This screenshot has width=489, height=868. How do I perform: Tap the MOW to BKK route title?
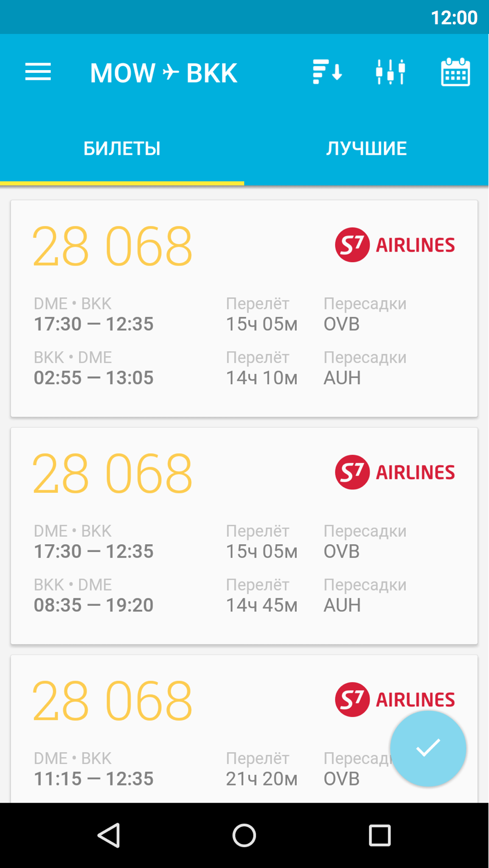[163, 73]
